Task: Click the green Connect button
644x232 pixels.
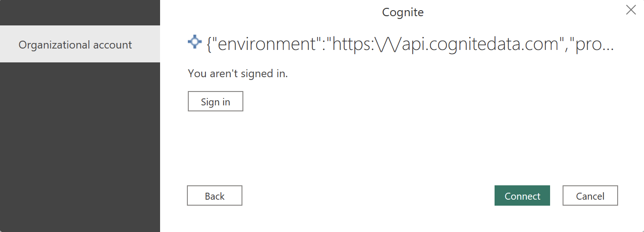Action: click(x=522, y=196)
